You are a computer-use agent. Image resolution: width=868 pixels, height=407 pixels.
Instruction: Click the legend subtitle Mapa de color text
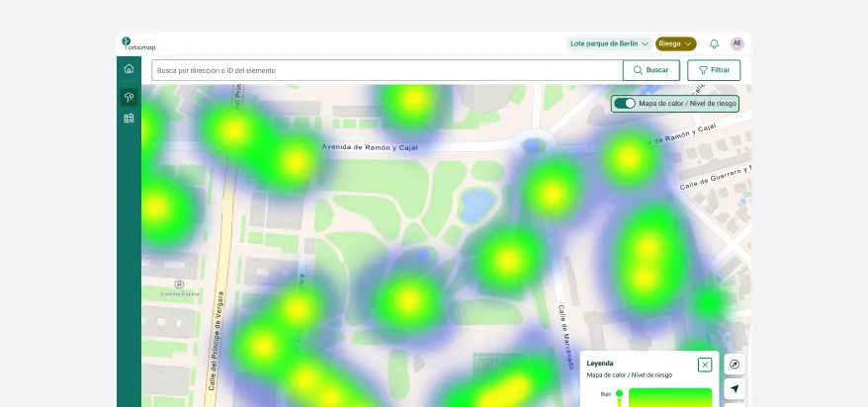(630, 375)
